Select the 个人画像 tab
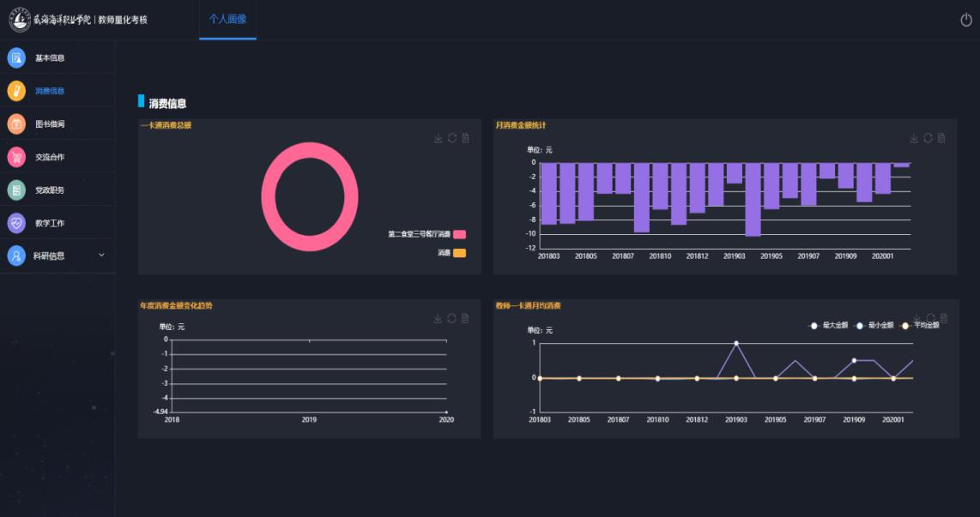Viewport: 980px width, 517px height. coord(227,19)
